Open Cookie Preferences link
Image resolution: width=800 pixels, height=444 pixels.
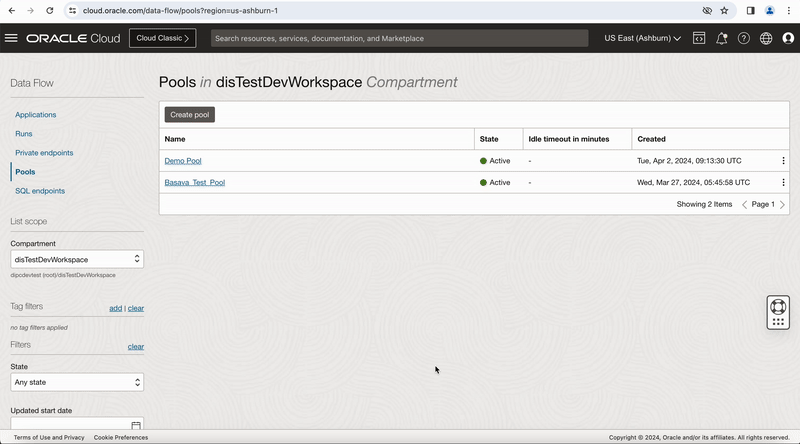tap(121, 437)
